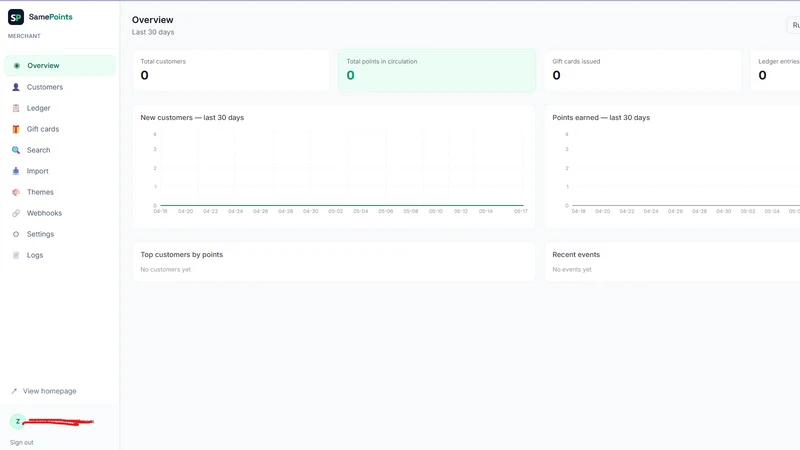
Task: Click the Import tray icon
Action: tap(16, 171)
